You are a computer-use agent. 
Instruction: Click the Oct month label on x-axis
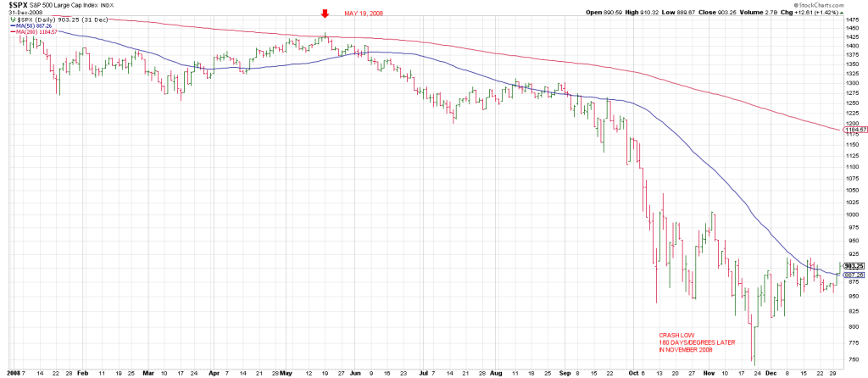pyautogui.click(x=637, y=371)
